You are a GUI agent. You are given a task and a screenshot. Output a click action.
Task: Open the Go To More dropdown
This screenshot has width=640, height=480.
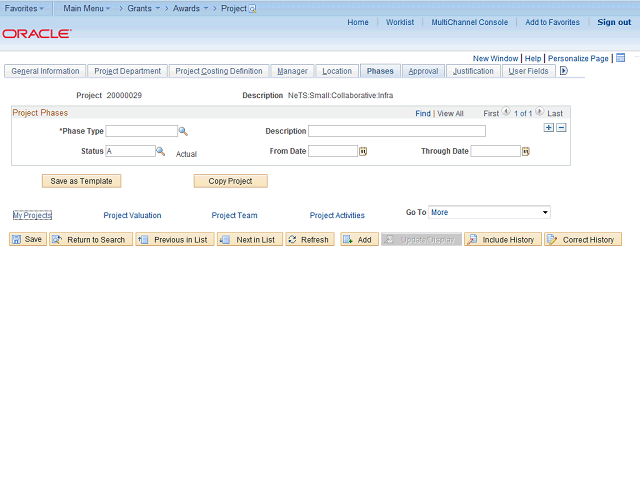pyautogui.click(x=489, y=212)
